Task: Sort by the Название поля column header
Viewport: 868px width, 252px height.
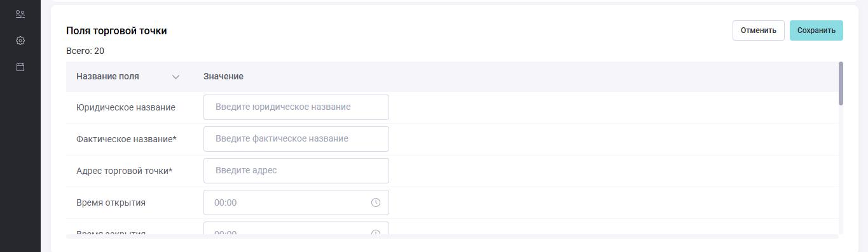Action: click(x=107, y=76)
